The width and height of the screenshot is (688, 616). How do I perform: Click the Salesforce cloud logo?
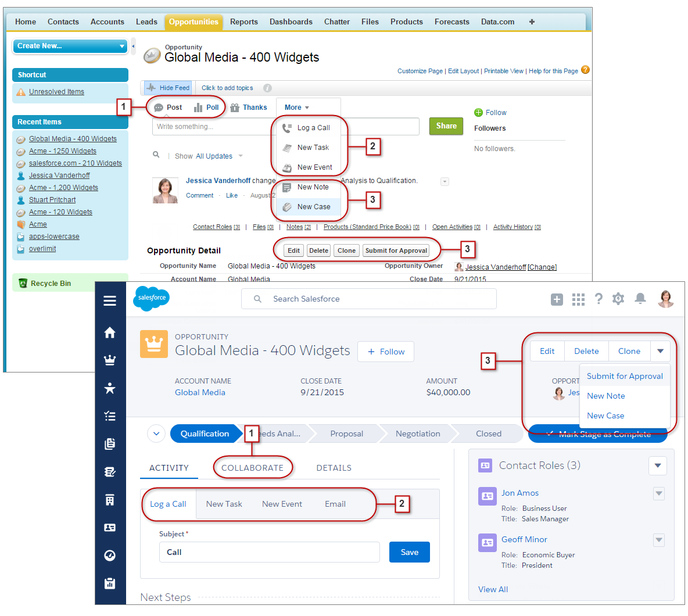tap(152, 298)
